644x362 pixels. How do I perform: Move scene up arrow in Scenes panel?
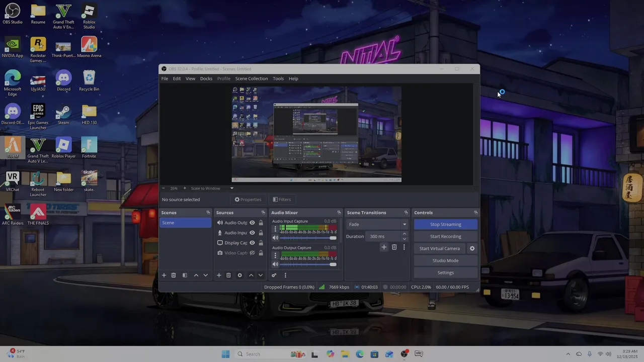tap(196, 276)
